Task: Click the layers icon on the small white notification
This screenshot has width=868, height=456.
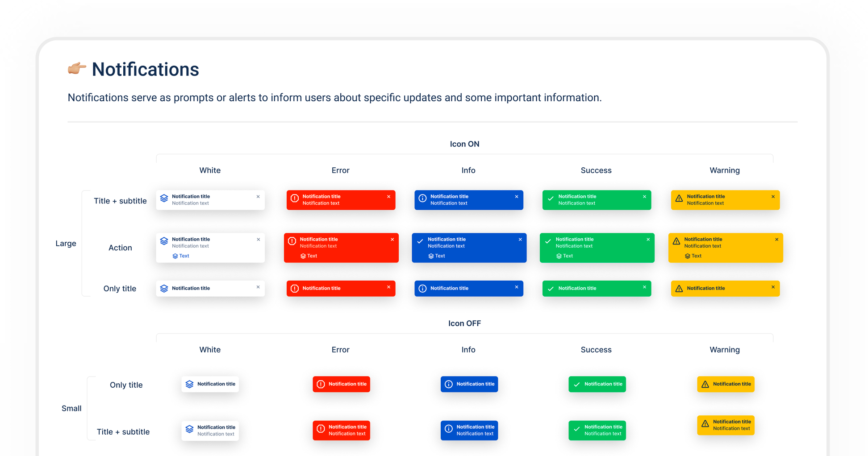Action: pos(189,384)
